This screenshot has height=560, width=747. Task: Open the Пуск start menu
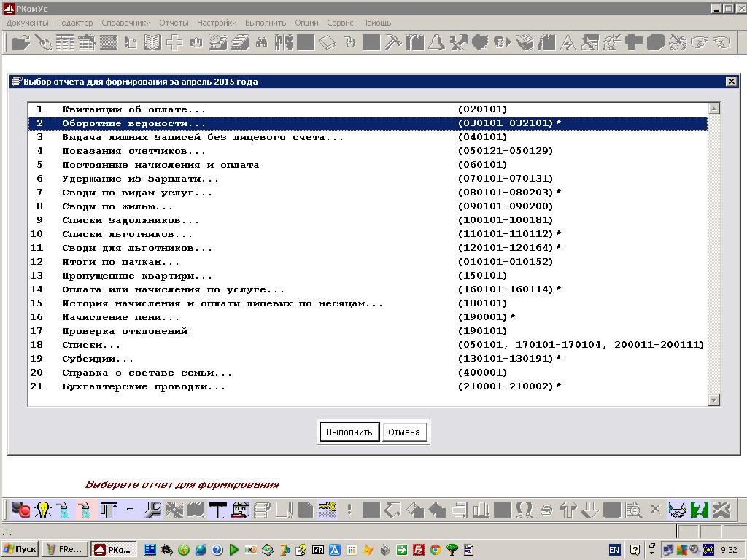click(x=20, y=549)
